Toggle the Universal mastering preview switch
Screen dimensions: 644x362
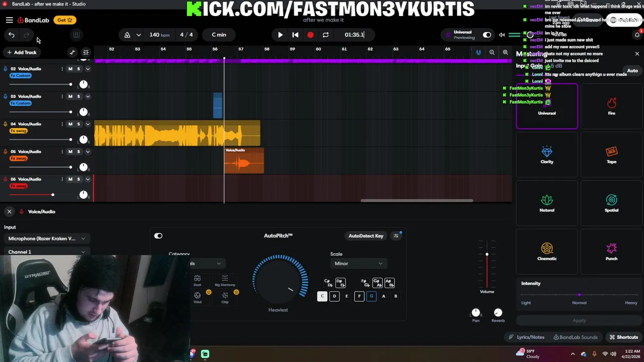pos(487,35)
